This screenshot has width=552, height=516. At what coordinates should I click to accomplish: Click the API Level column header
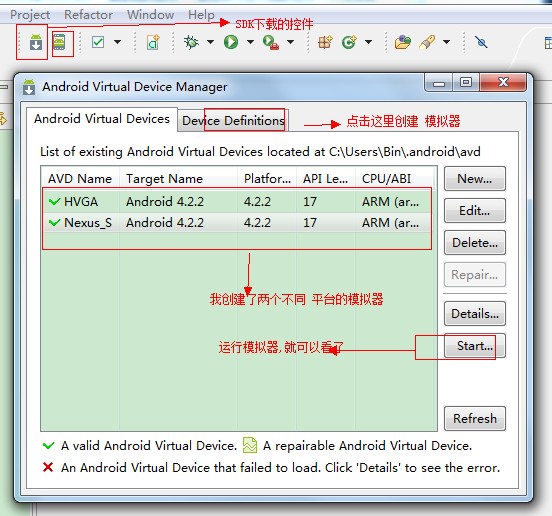326,179
